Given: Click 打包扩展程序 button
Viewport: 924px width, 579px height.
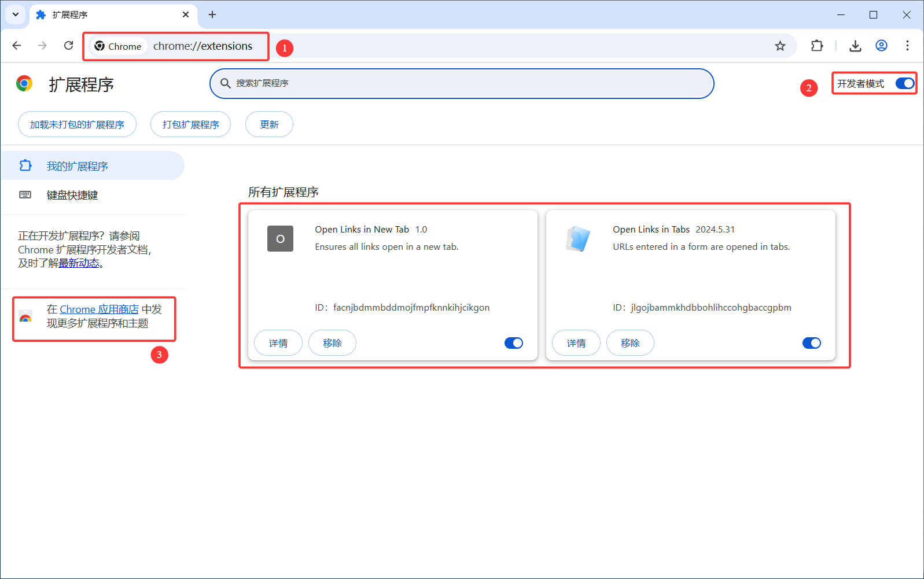Looking at the screenshot, I should [190, 124].
